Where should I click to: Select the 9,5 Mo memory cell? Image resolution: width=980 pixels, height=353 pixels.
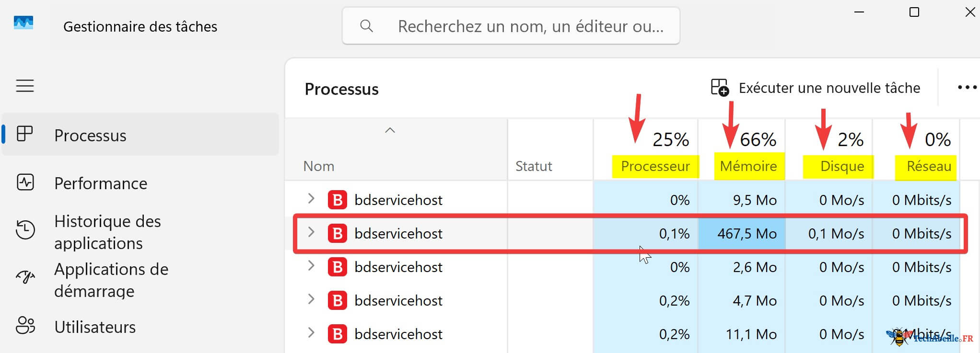pyautogui.click(x=742, y=200)
